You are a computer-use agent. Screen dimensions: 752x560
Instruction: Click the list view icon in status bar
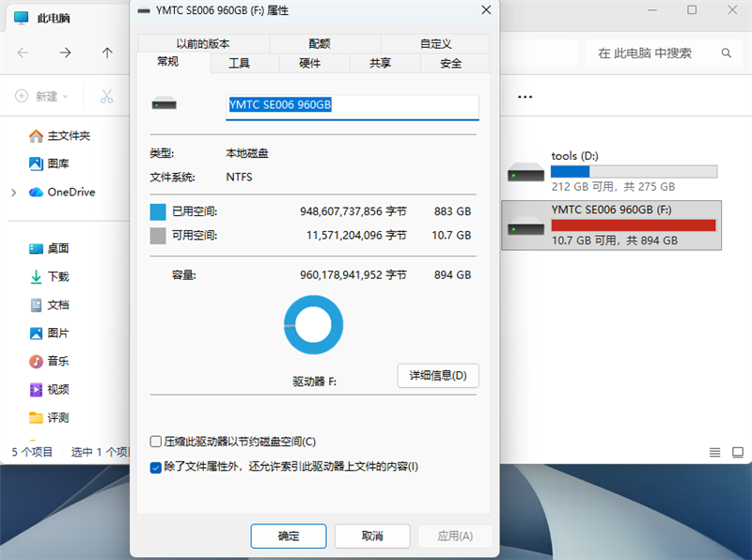(x=714, y=451)
